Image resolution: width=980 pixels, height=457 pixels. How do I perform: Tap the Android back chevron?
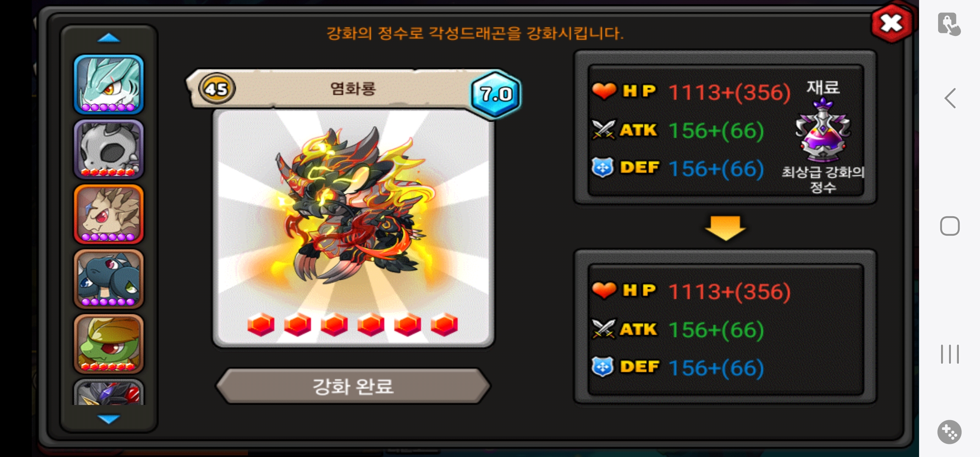pos(950,98)
